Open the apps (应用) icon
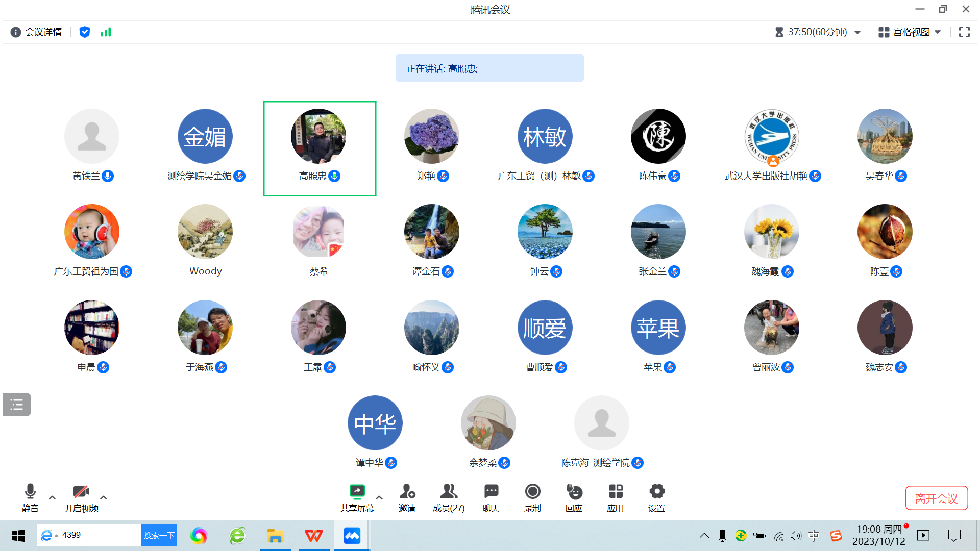The image size is (980, 551). coord(615,491)
